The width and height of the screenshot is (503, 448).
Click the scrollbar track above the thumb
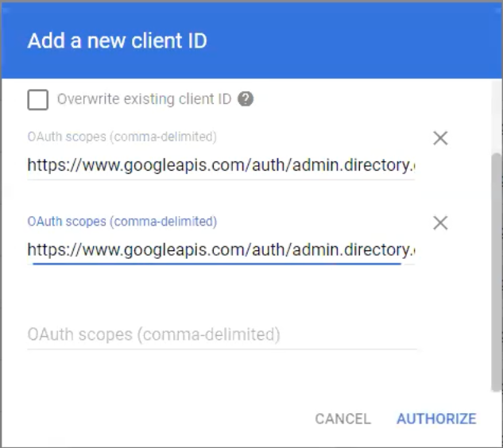[497, 116]
